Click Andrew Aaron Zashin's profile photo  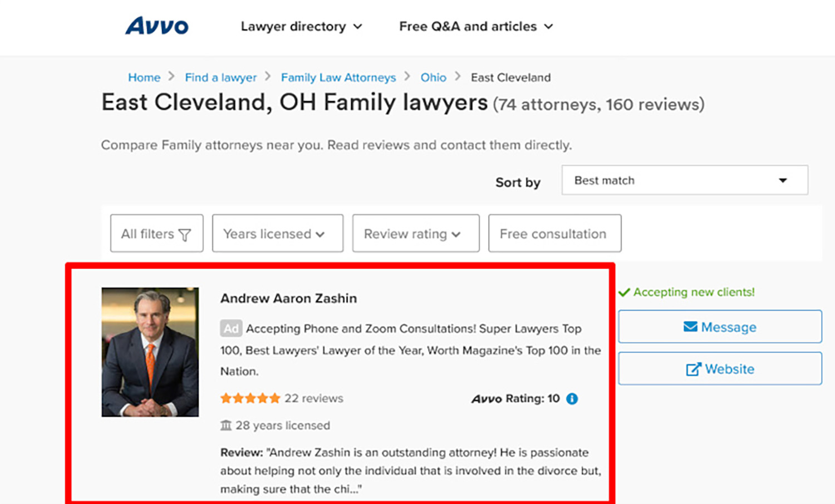[150, 352]
